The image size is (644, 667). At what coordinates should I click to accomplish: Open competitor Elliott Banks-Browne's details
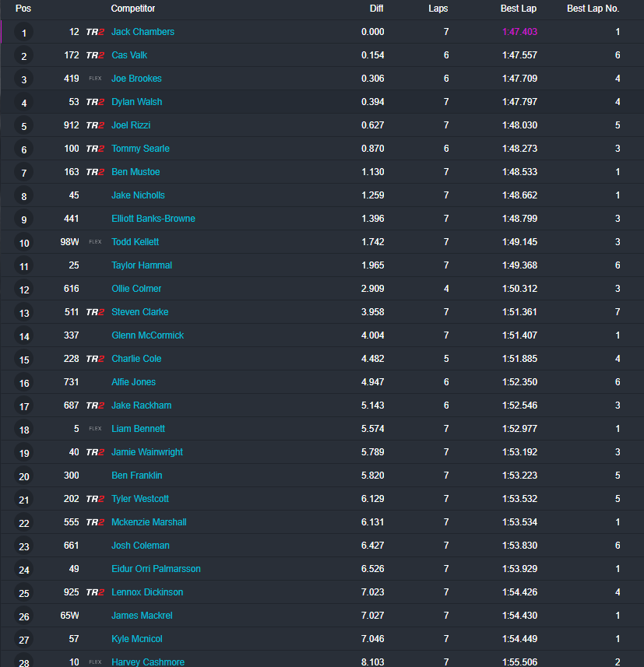(153, 219)
